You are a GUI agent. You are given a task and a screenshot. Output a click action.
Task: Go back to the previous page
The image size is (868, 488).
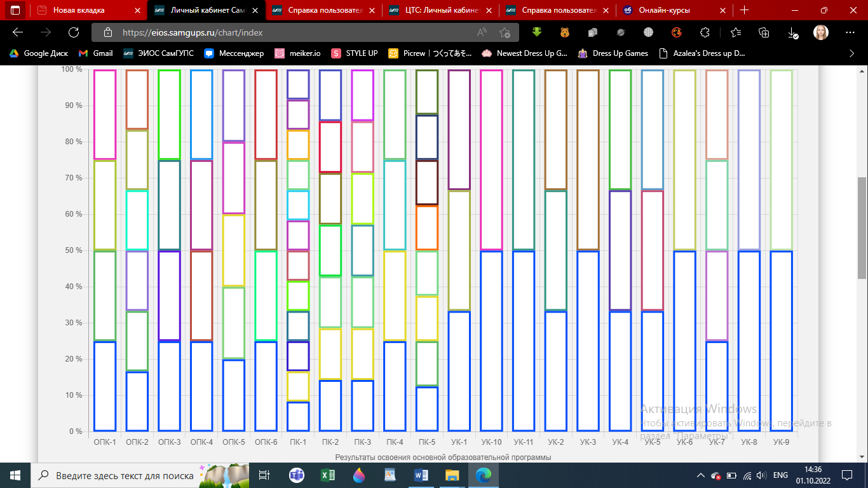coord(18,32)
